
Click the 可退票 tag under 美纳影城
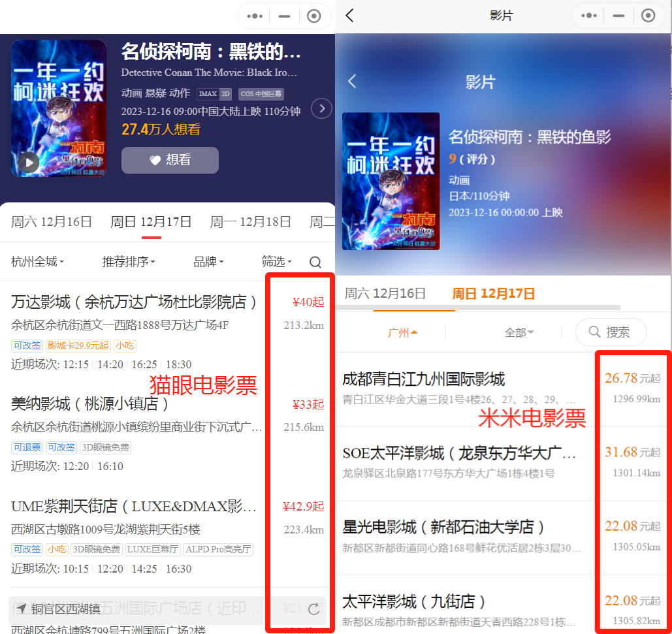[27, 448]
